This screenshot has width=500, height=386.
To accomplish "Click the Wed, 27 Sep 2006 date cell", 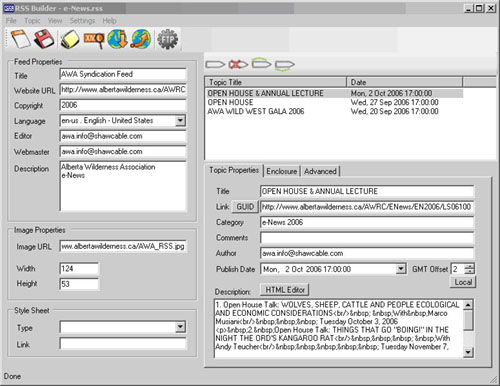I will click(x=394, y=102).
